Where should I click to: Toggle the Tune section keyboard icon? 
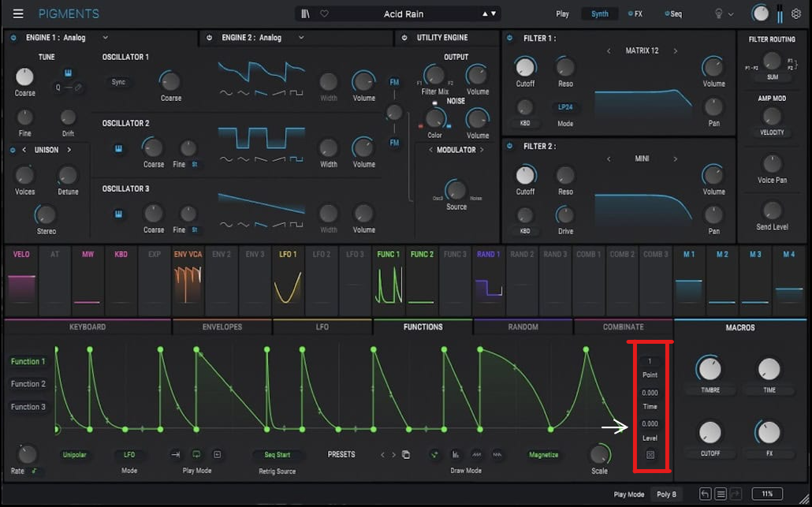[68, 73]
